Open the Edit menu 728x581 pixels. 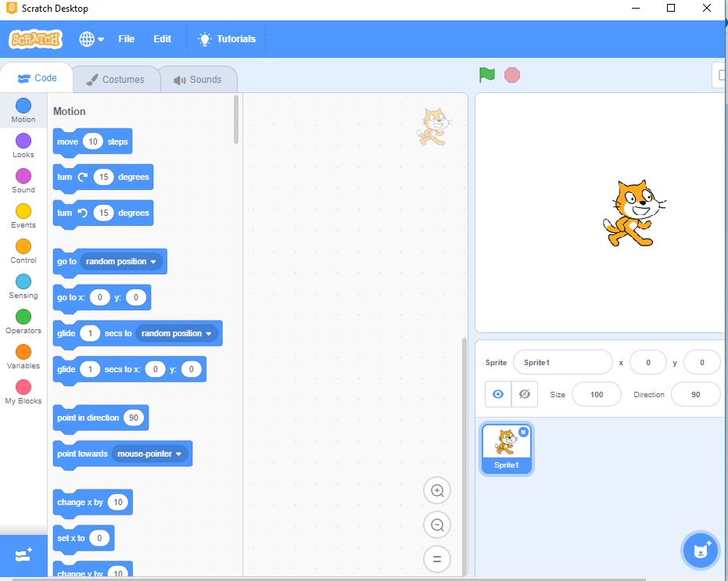coord(162,39)
